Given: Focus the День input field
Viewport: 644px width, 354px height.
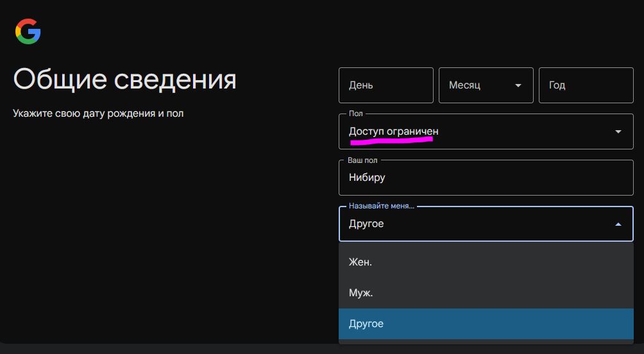Looking at the screenshot, I should (x=386, y=85).
